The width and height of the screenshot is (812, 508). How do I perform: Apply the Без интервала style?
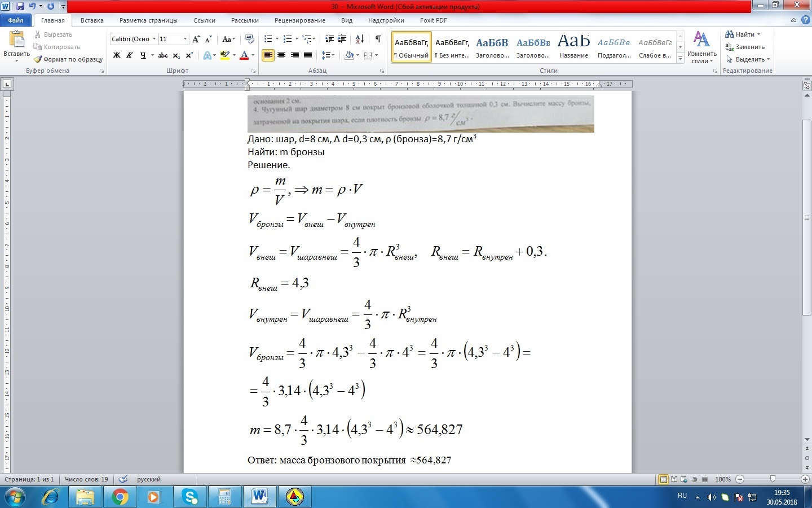[x=452, y=47]
